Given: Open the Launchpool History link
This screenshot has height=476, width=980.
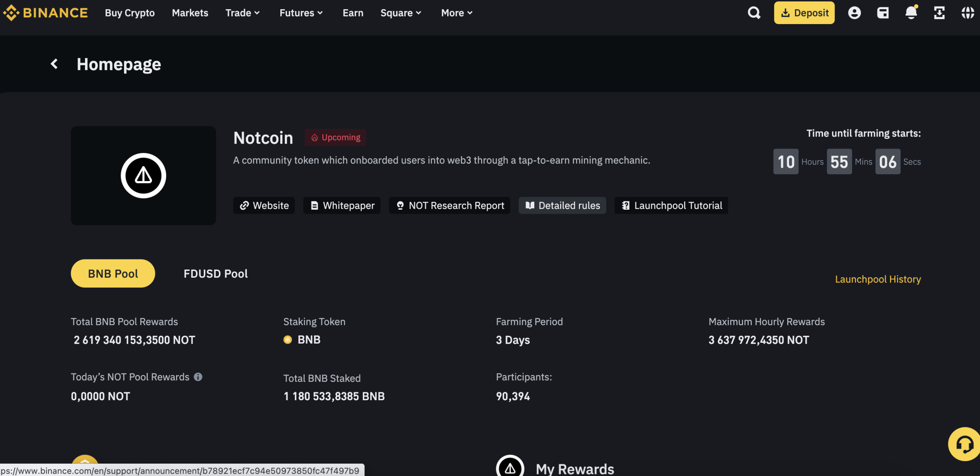Looking at the screenshot, I should (878, 279).
